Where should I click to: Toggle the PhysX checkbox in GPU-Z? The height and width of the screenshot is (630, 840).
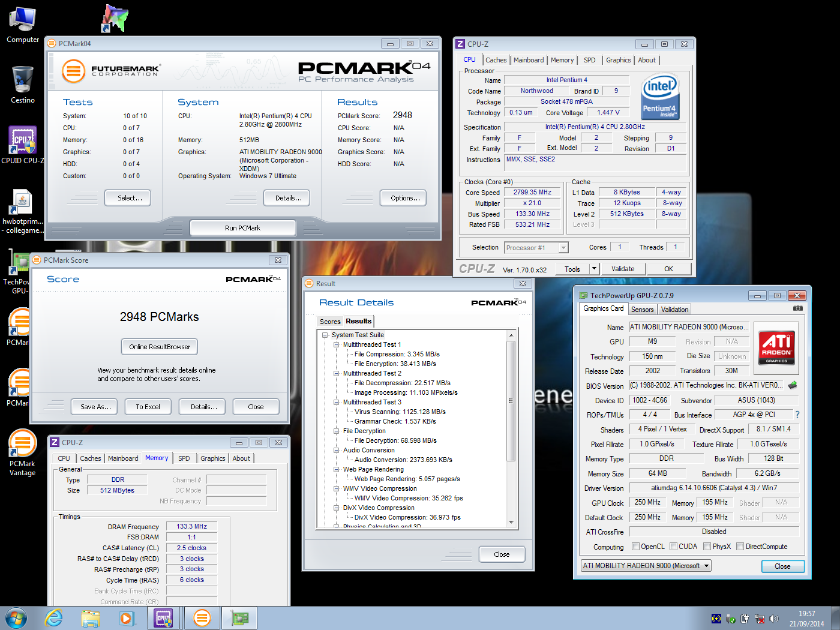[707, 547]
